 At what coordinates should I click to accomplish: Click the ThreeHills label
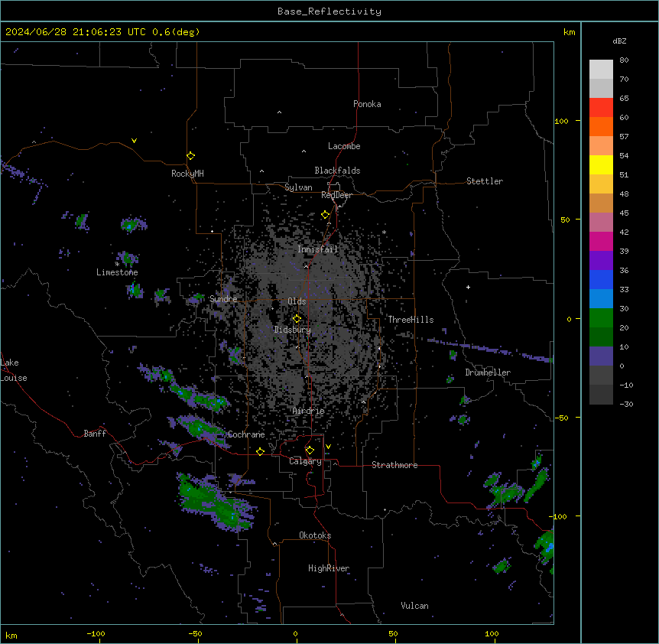pyautogui.click(x=411, y=320)
